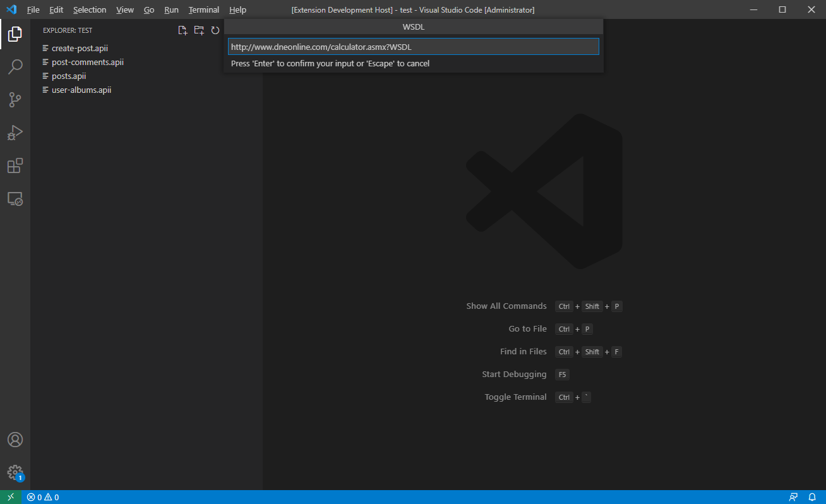Maximize the VS Code window
Image resolution: width=826 pixels, height=504 pixels.
(782, 9)
